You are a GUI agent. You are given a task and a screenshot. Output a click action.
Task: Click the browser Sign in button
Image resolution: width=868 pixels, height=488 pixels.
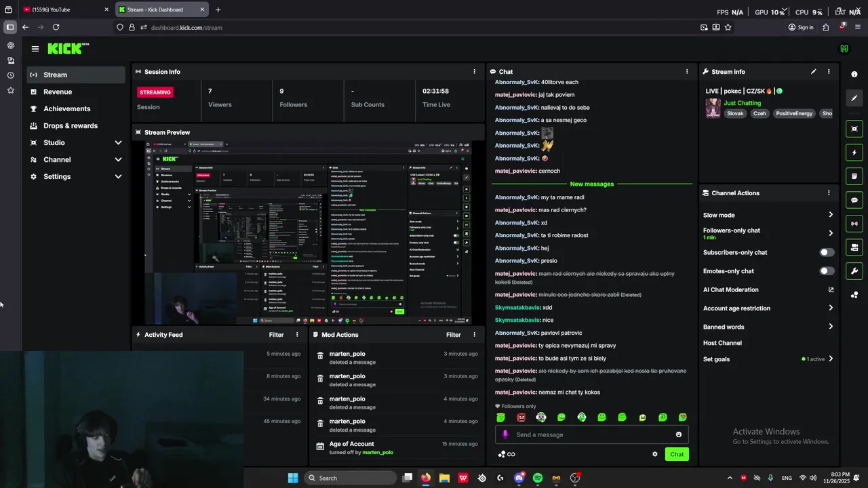[x=801, y=27]
